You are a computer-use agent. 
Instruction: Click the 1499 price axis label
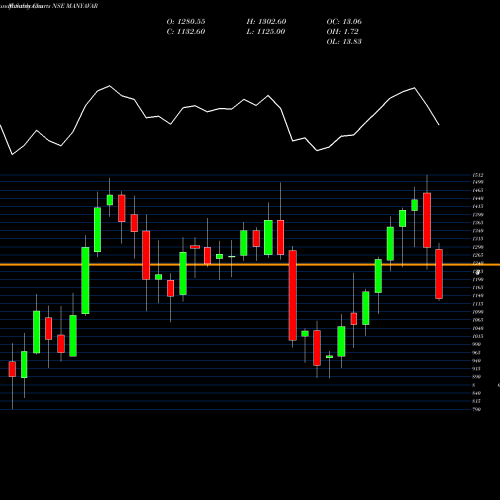[478, 182]
